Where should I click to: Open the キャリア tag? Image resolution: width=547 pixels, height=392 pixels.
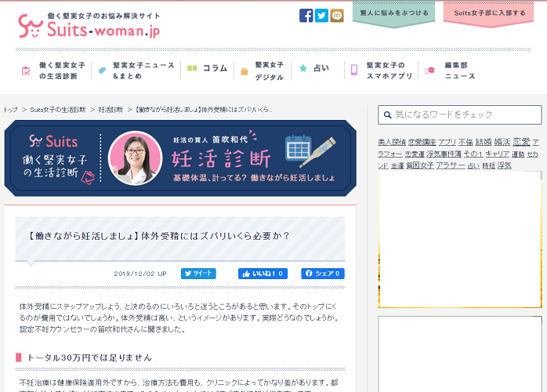point(498,154)
